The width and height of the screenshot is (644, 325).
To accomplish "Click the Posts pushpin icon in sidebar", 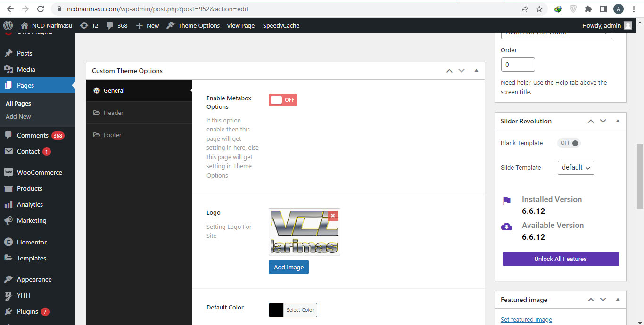I will tap(8, 53).
